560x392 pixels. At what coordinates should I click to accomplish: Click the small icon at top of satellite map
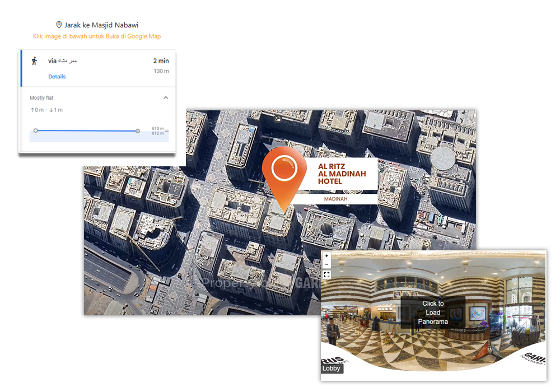click(x=277, y=119)
